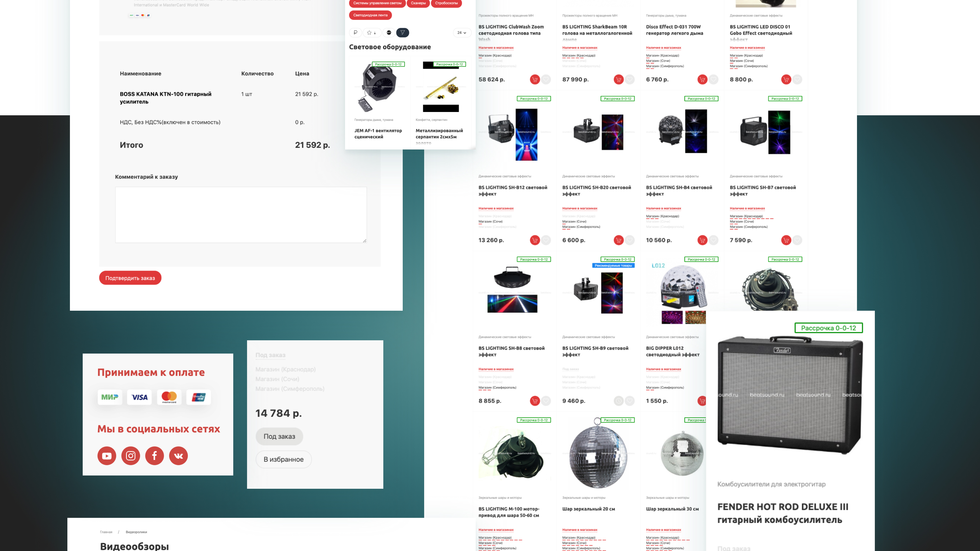Click the Подтвердить заказ button
The image size is (980, 551).
130,278
